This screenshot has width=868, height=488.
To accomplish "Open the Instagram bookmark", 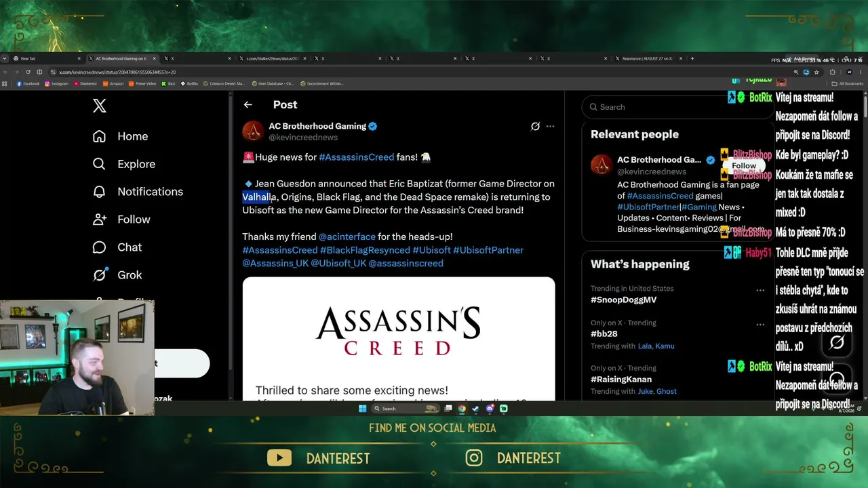I will (56, 84).
